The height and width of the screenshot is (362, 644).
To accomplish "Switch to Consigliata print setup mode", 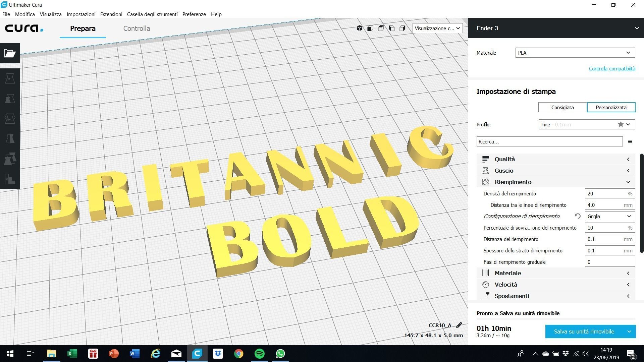I will (562, 107).
